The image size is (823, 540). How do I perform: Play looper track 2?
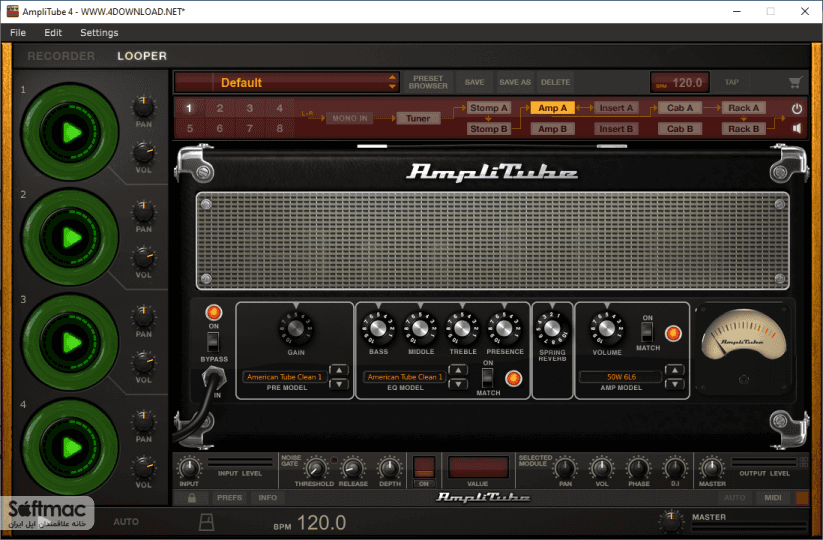(71, 238)
